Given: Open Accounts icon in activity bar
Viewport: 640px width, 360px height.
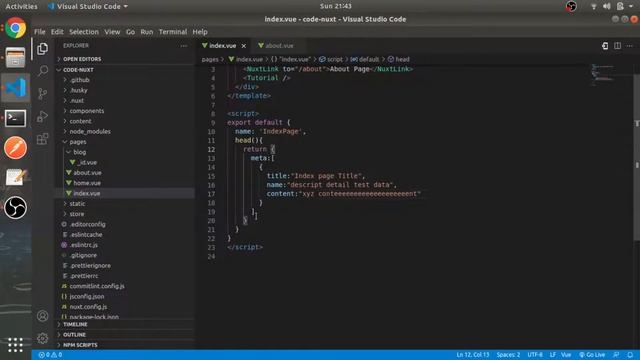Looking at the screenshot, I should click(x=42, y=316).
